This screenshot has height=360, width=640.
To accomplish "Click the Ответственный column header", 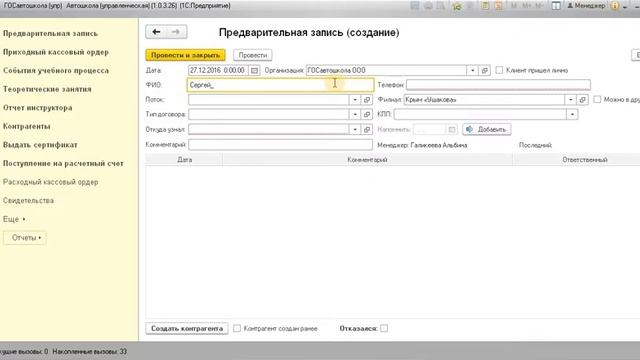I will tap(584, 160).
